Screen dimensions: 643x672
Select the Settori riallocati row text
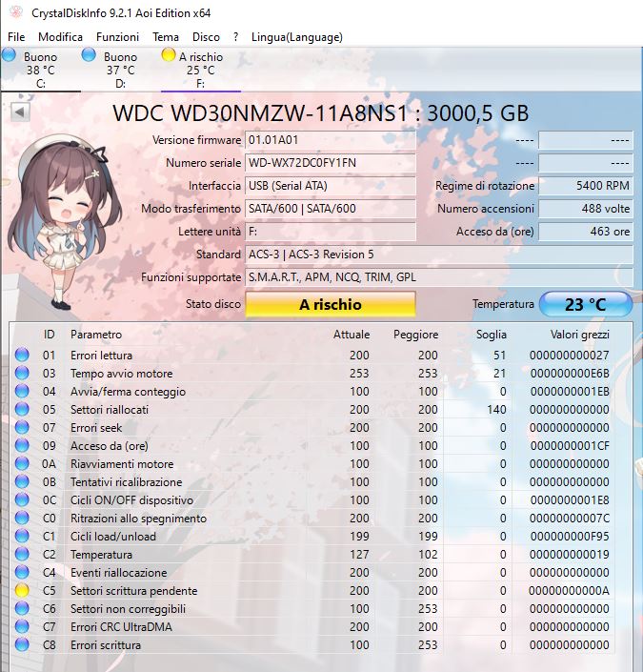tap(110, 410)
